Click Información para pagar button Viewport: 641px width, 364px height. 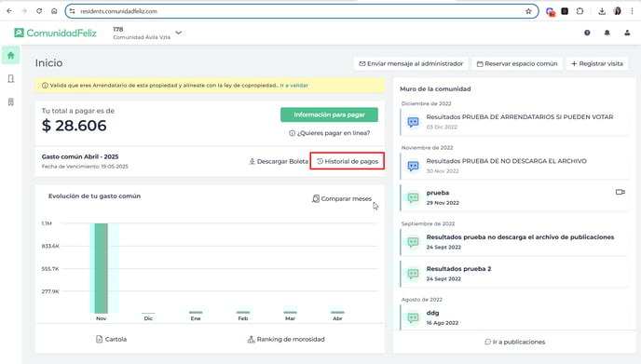click(329, 115)
